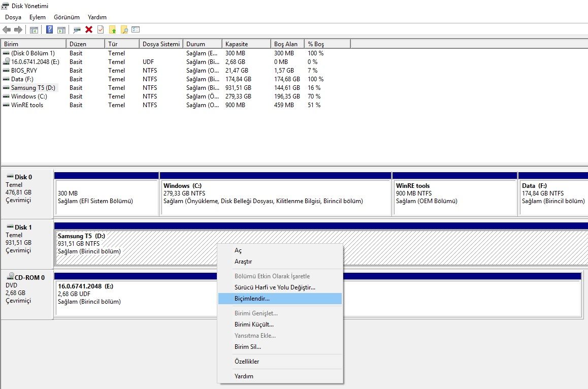Select the Data (F:) partition block
The width and height of the screenshot is (588, 389).
[x=553, y=194]
